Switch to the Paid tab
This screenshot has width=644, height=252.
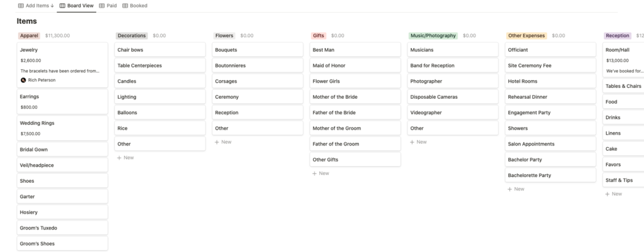108,6
